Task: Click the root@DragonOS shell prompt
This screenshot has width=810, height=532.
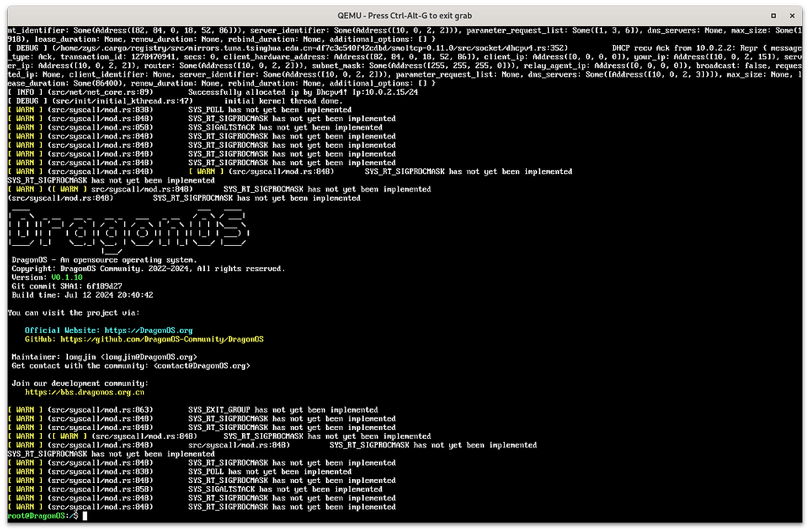Action: click(40, 516)
